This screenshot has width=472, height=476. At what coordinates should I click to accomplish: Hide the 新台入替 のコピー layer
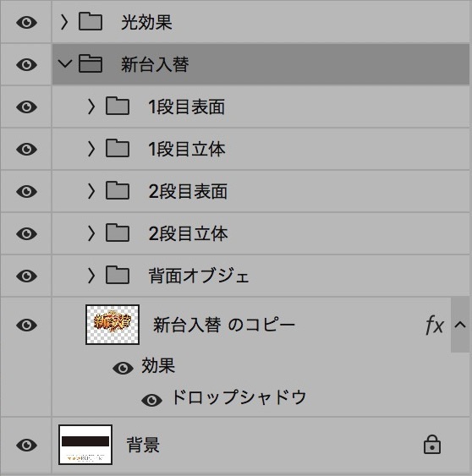(26, 325)
